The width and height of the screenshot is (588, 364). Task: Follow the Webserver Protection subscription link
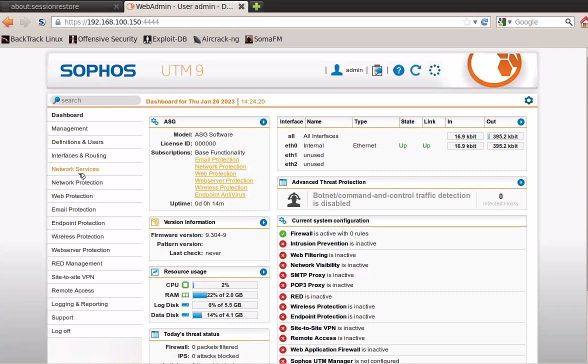[224, 180]
